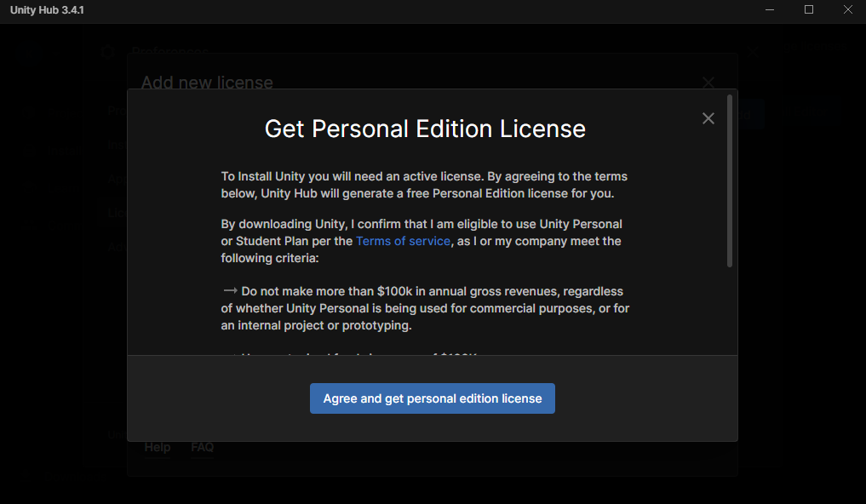Click the "Add new license" title behind the dialog
This screenshot has height=504, width=866.
pyautogui.click(x=207, y=83)
